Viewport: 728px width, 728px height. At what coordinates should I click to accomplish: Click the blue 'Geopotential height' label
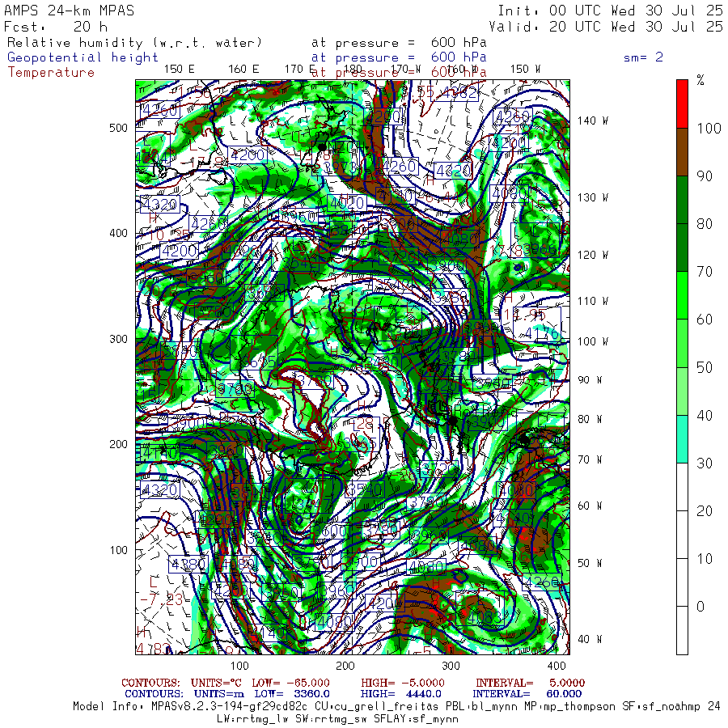[83, 57]
